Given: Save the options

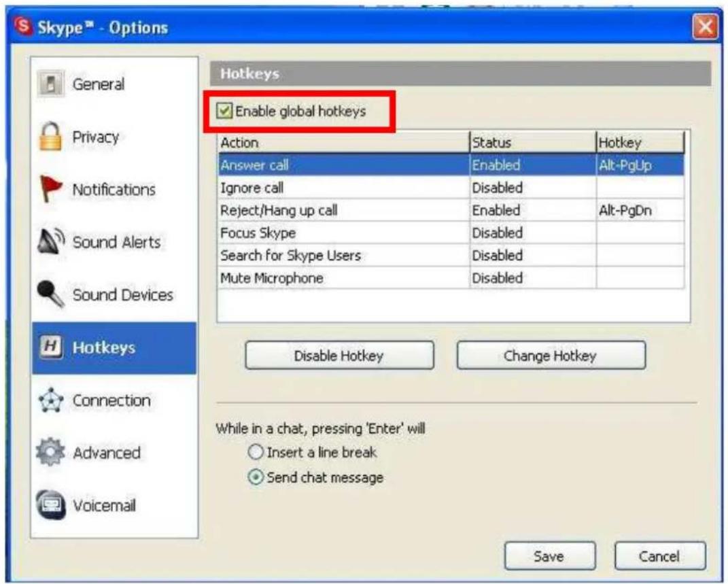Looking at the screenshot, I should pos(550,555).
